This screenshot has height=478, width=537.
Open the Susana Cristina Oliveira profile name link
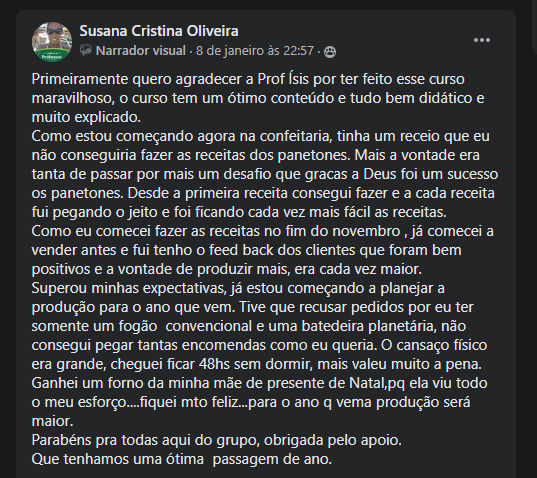click(x=159, y=31)
